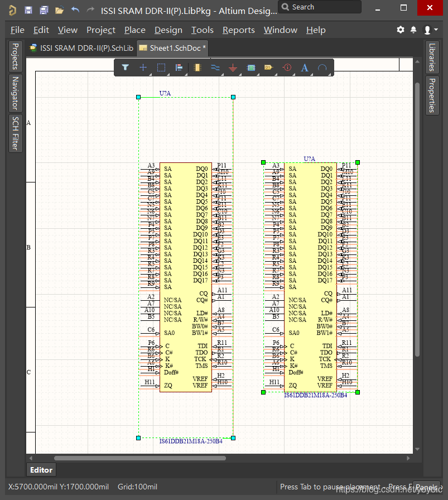Open the Edit menu
The height and width of the screenshot is (500, 448).
pos(41,30)
